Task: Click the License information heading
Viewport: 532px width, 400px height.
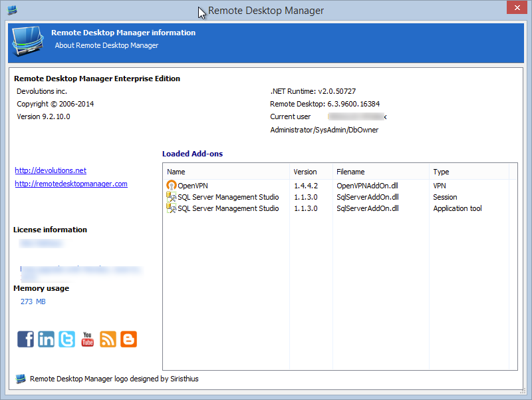Action: [x=51, y=230]
